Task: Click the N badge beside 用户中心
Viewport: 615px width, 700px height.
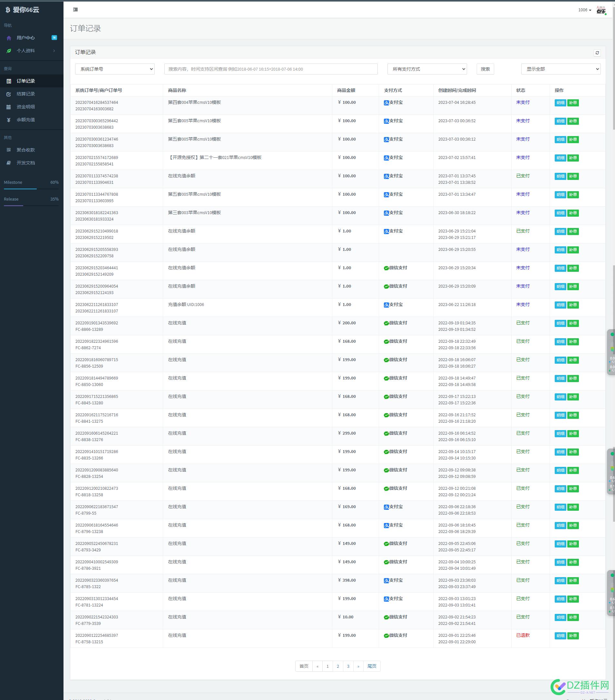Action: coord(54,38)
